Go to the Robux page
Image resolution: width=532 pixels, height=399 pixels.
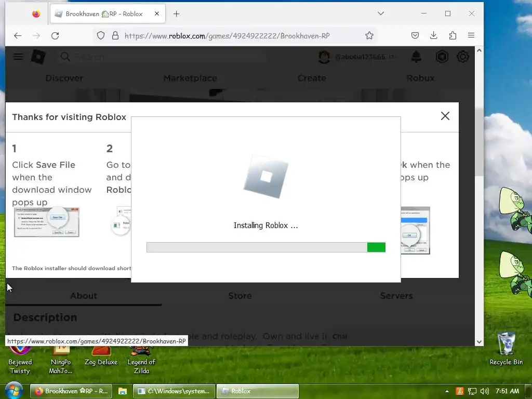[x=420, y=78]
